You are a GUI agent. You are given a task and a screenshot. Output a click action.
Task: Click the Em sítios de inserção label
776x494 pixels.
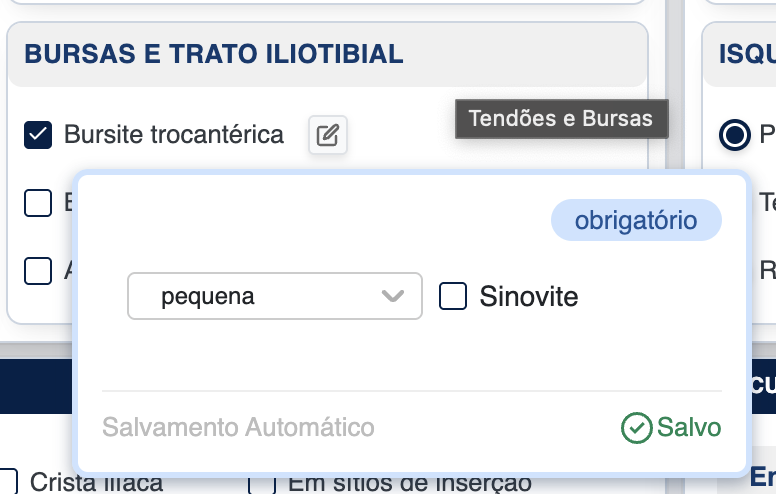pyautogui.click(x=409, y=483)
